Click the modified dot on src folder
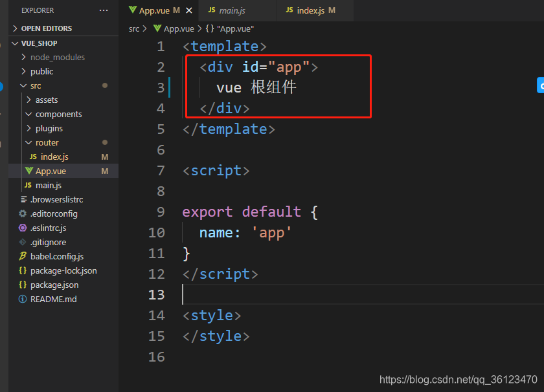 (x=105, y=85)
